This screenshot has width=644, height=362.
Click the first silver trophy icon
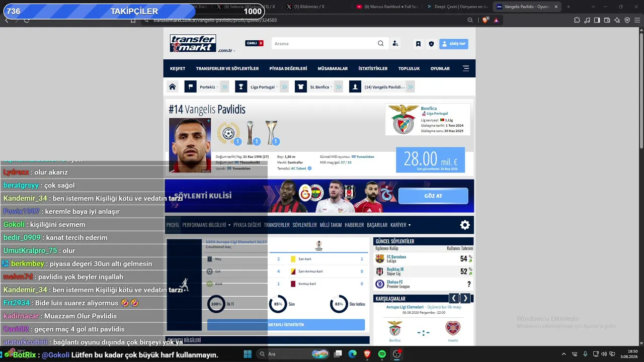coord(251,133)
